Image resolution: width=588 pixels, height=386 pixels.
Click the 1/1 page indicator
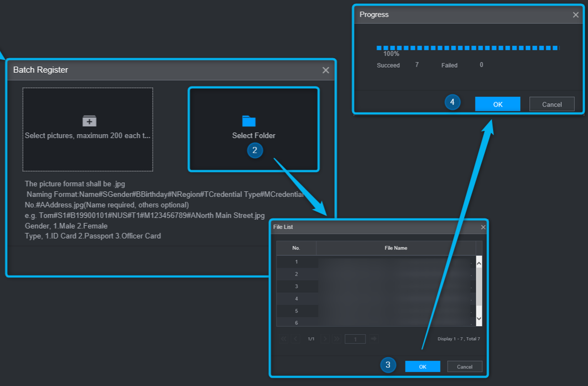point(311,339)
